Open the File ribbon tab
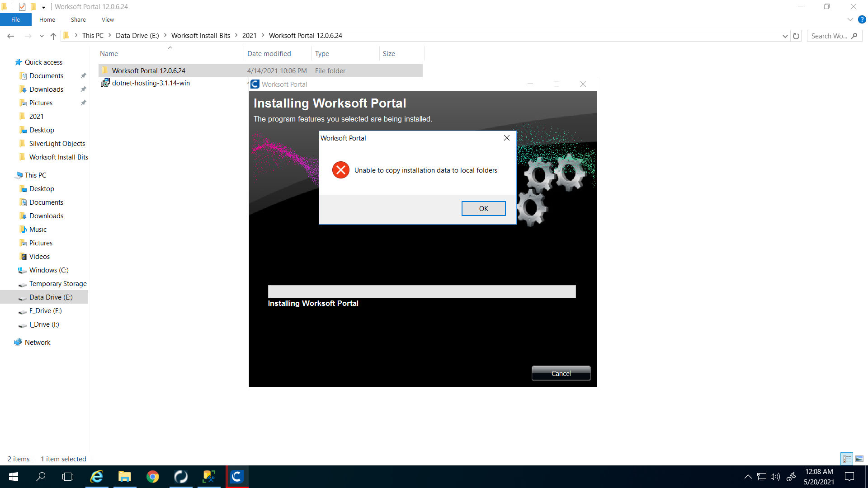The width and height of the screenshot is (868, 488). [x=16, y=19]
